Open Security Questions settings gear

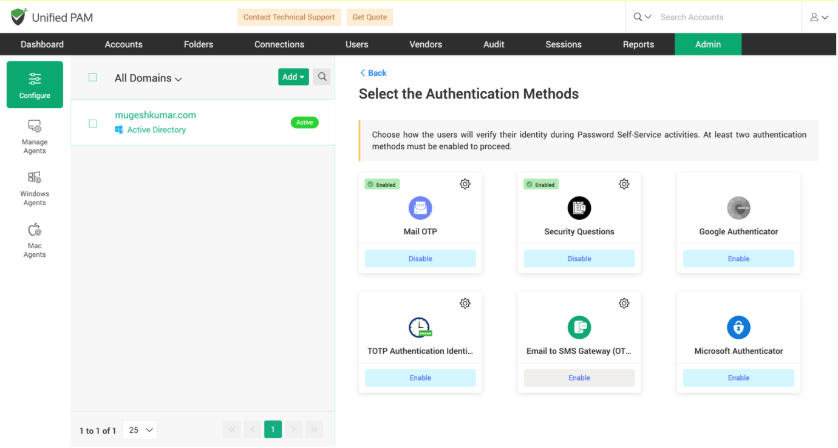click(x=624, y=184)
